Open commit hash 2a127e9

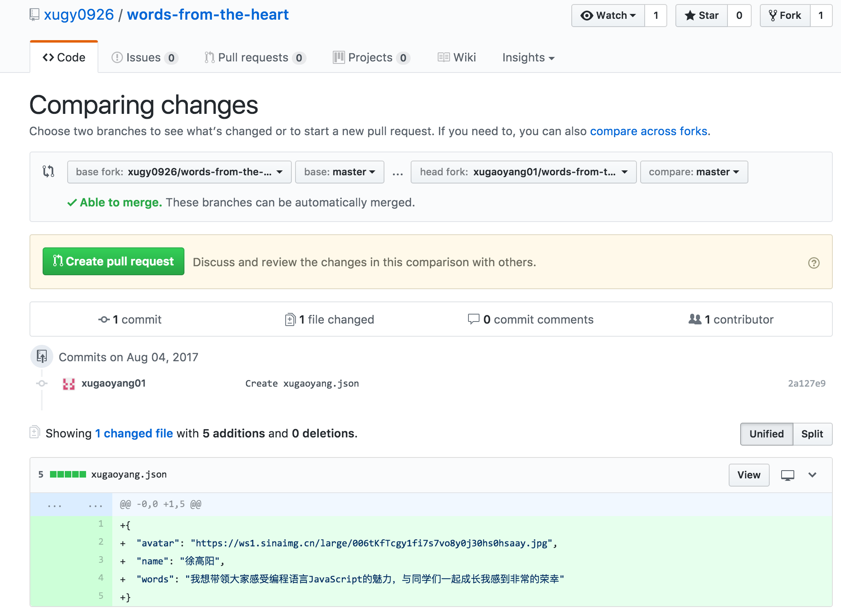pyautogui.click(x=806, y=383)
